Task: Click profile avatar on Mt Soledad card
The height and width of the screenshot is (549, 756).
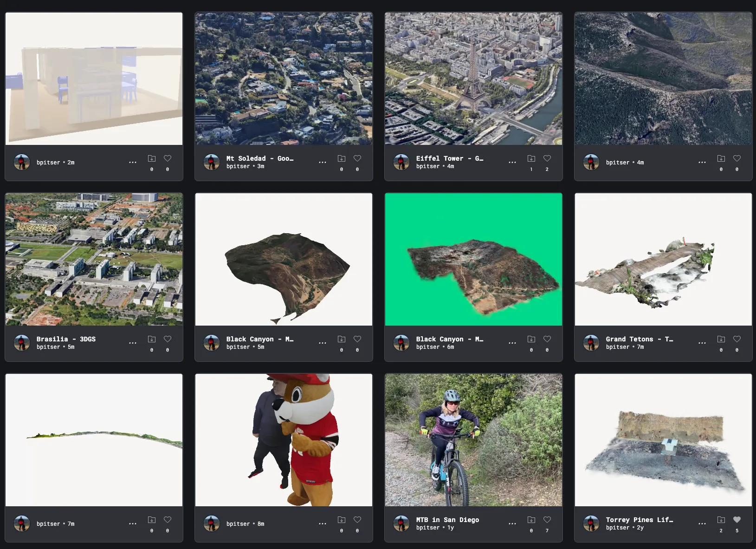Action: point(212,162)
